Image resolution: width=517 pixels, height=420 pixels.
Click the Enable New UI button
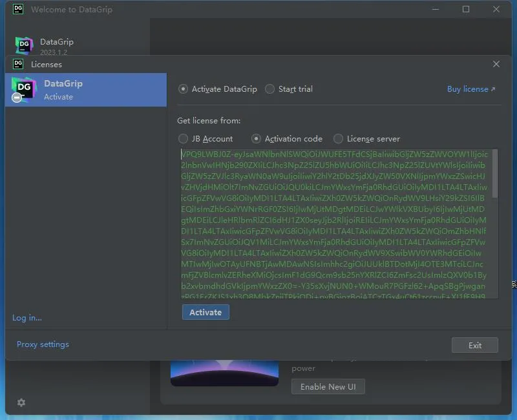[x=328, y=386]
